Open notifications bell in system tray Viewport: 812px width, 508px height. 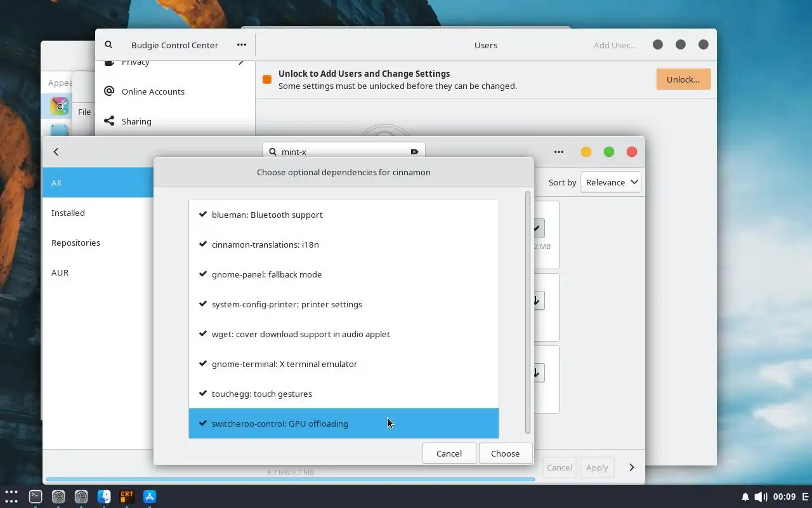(745, 497)
